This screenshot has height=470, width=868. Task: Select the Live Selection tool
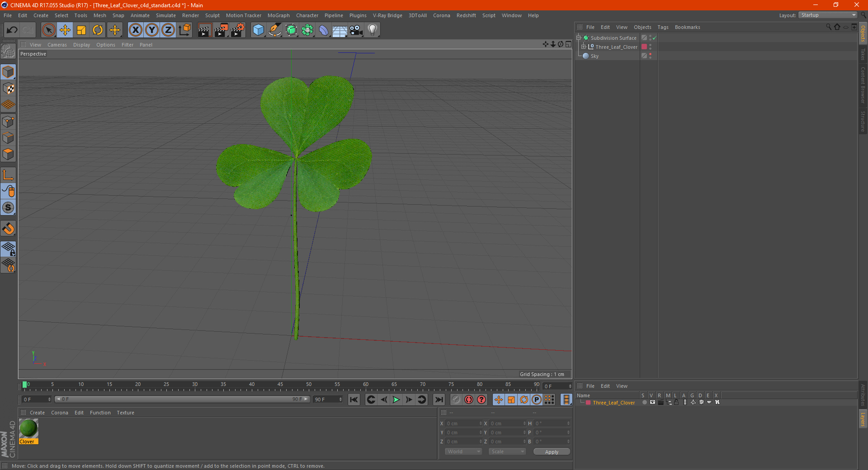[x=48, y=30]
